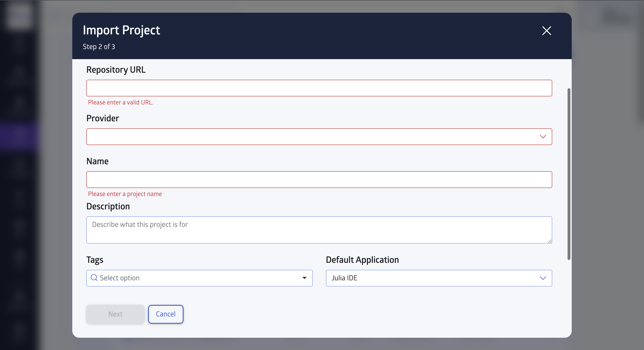Click the Description resize handle corner
644x350 pixels.
click(x=550, y=241)
